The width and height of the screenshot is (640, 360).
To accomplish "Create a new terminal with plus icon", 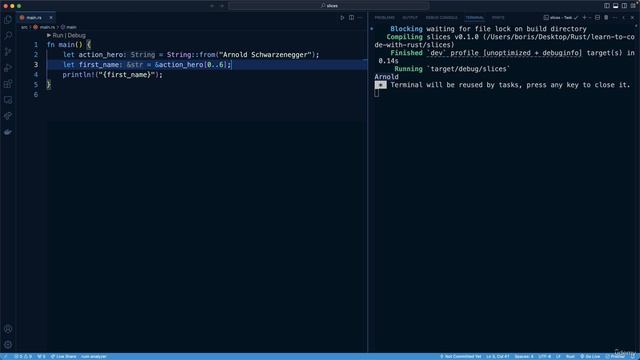I will tap(584, 18).
